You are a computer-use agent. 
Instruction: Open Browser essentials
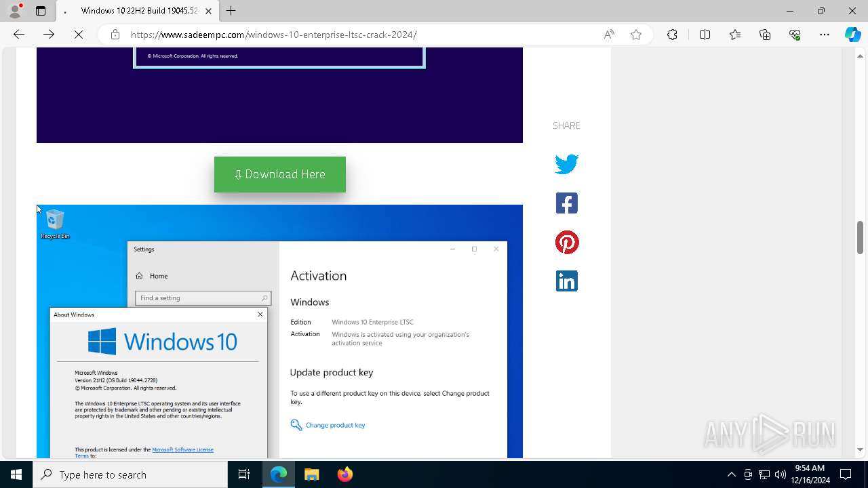pos(795,35)
